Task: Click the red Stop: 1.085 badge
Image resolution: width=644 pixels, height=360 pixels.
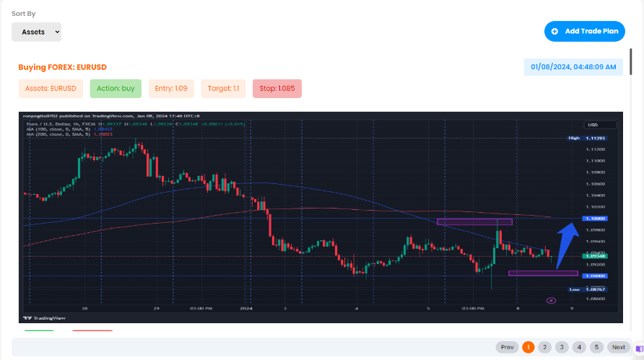Action: [x=277, y=89]
